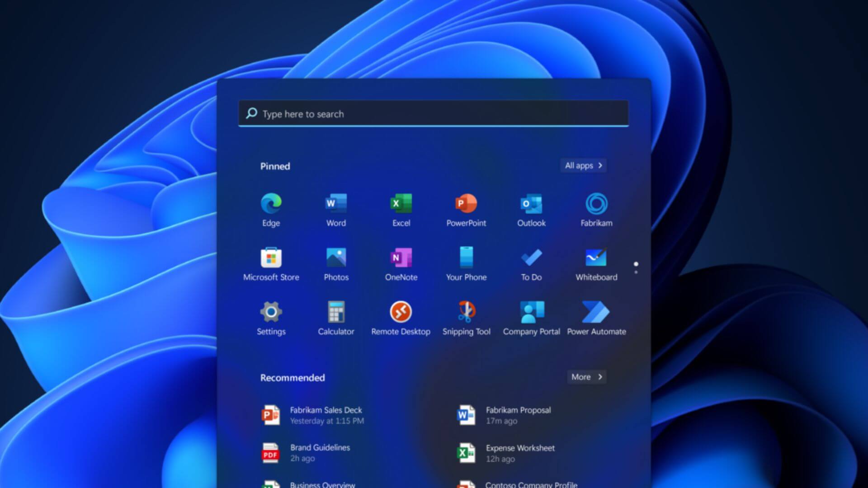This screenshot has height=488, width=868.
Task: Open Brand Guidelines PDF file icon
Action: tap(270, 453)
